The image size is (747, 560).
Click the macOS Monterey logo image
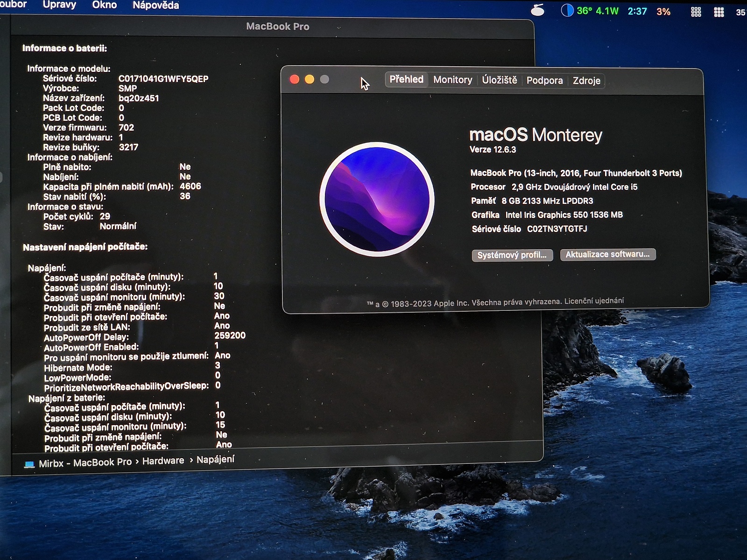tap(377, 199)
